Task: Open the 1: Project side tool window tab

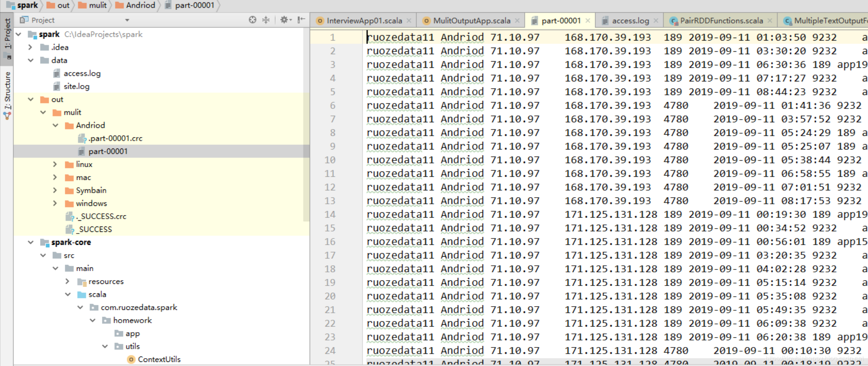Action: point(7,39)
